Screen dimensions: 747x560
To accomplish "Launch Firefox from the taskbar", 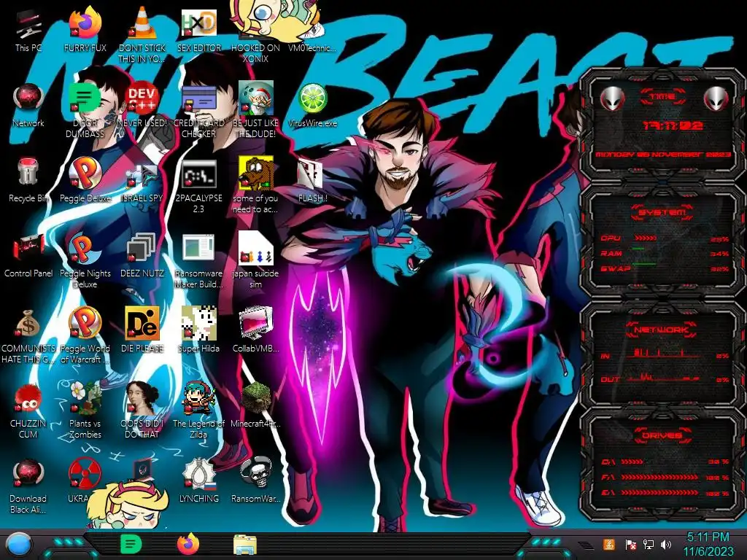I will point(188,544).
